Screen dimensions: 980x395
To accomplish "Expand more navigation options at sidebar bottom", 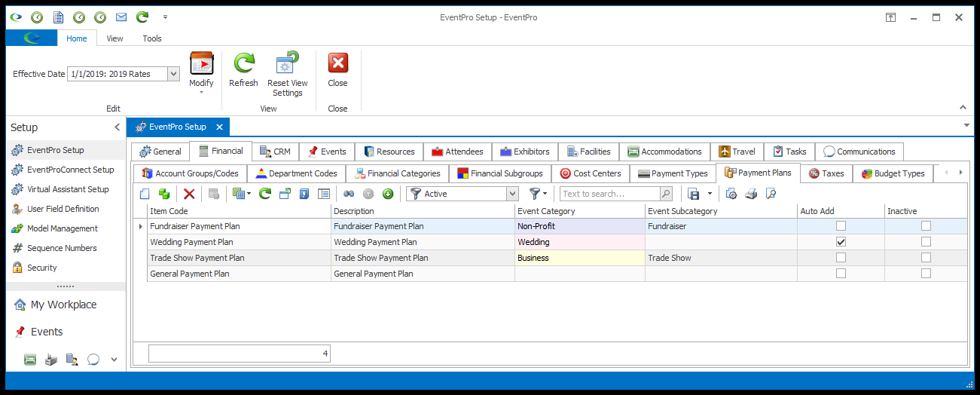I will coord(114,360).
